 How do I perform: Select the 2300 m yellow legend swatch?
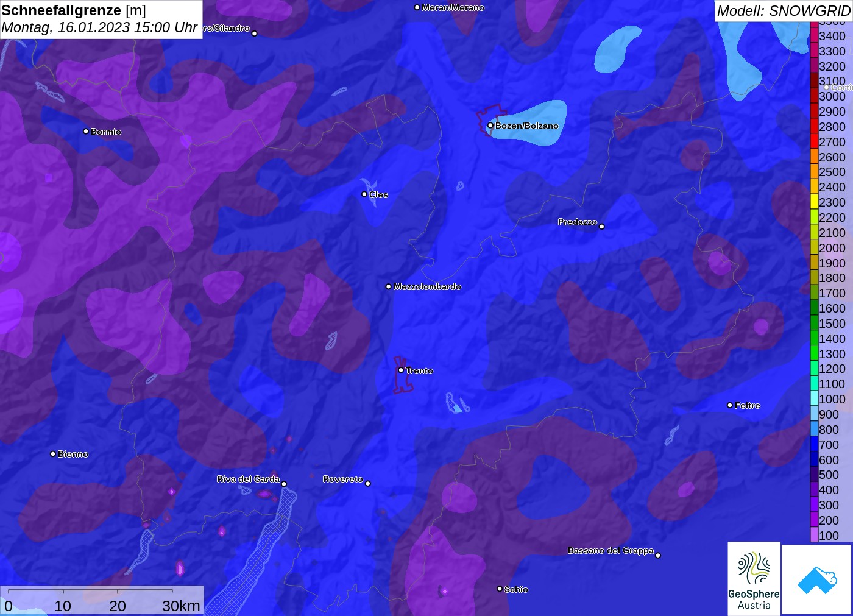[814, 202]
